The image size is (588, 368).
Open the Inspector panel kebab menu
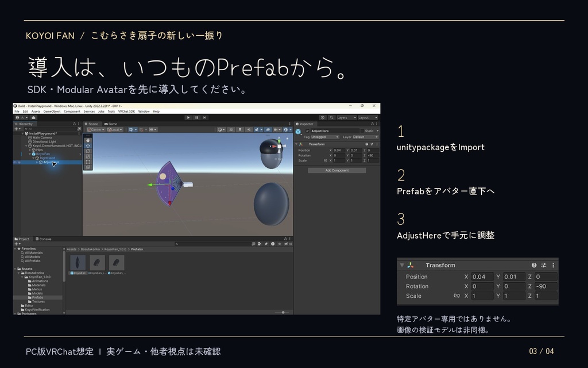[377, 124]
